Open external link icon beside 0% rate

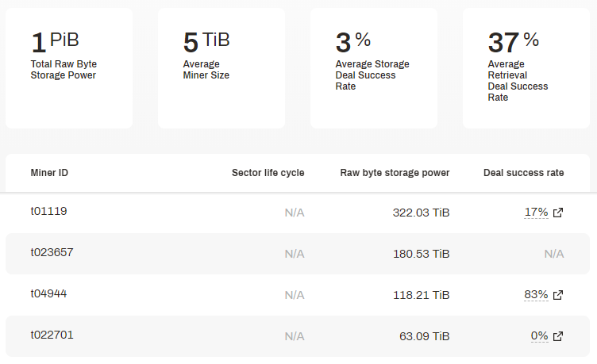click(558, 336)
